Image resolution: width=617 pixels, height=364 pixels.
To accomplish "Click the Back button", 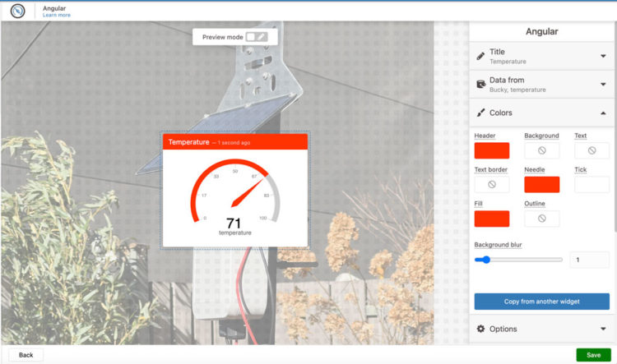I will coord(26,355).
